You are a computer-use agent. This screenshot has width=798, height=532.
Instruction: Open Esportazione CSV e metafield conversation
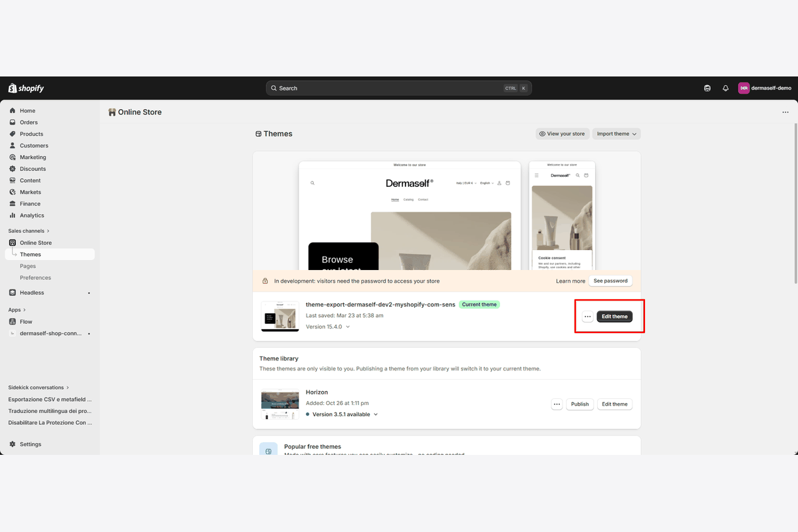click(50, 400)
